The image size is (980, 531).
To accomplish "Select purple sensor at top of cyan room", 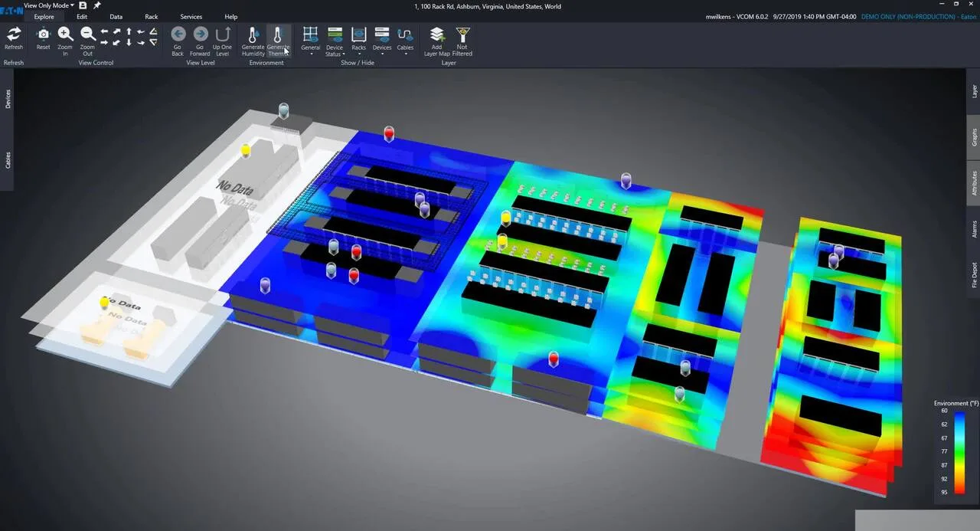I will tap(626, 181).
